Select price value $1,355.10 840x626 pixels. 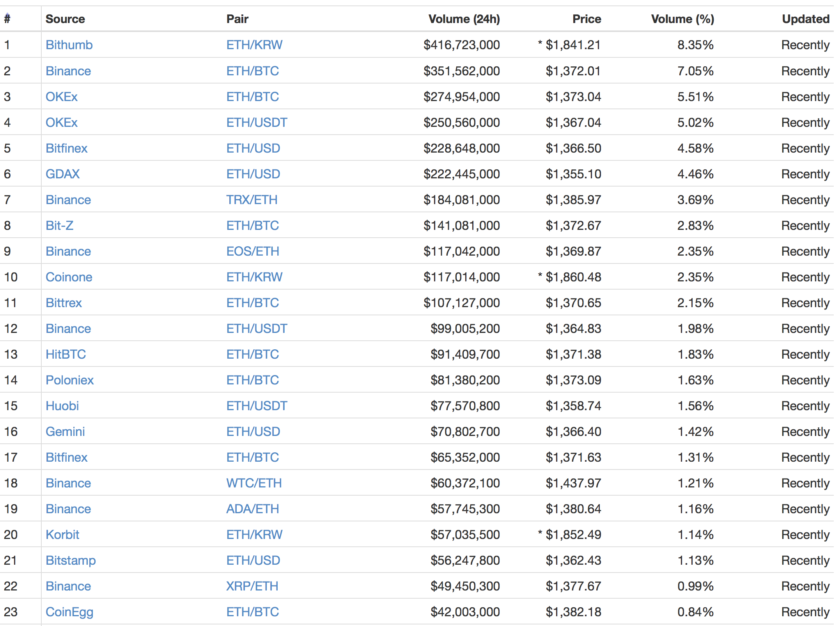click(573, 174)
